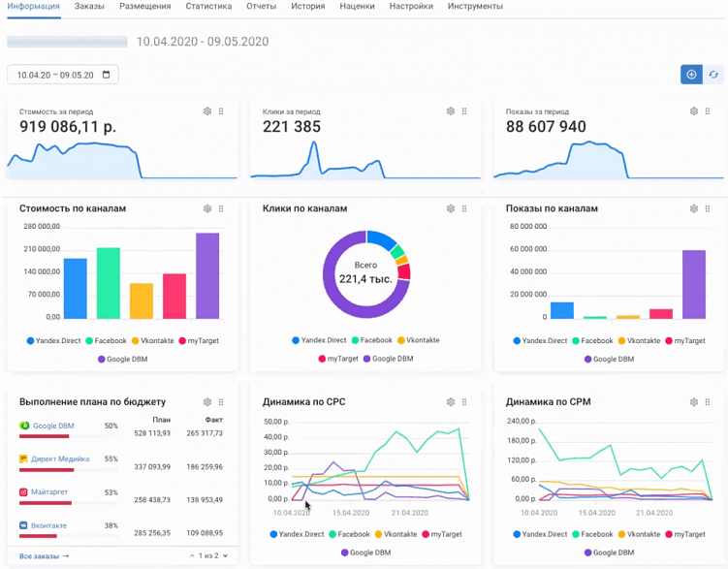Click the refresh data icon
The width and height of the screenshot is (728, 569).
point(713,75)
